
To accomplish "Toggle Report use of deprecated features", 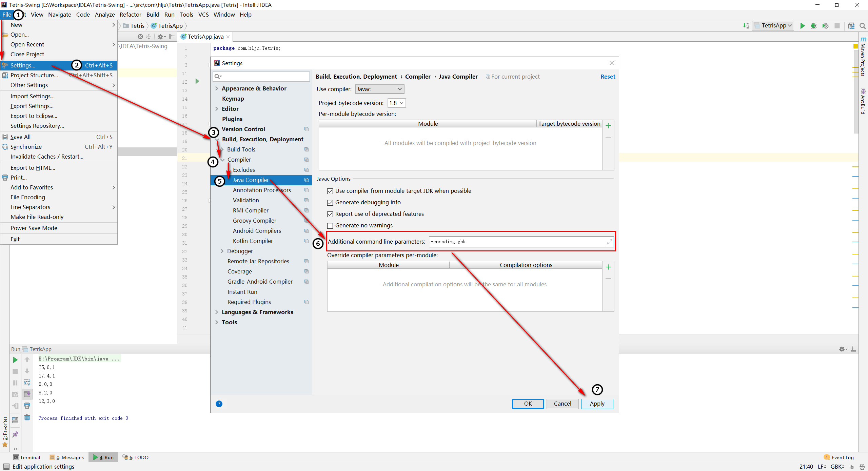I will click(329, 214).
